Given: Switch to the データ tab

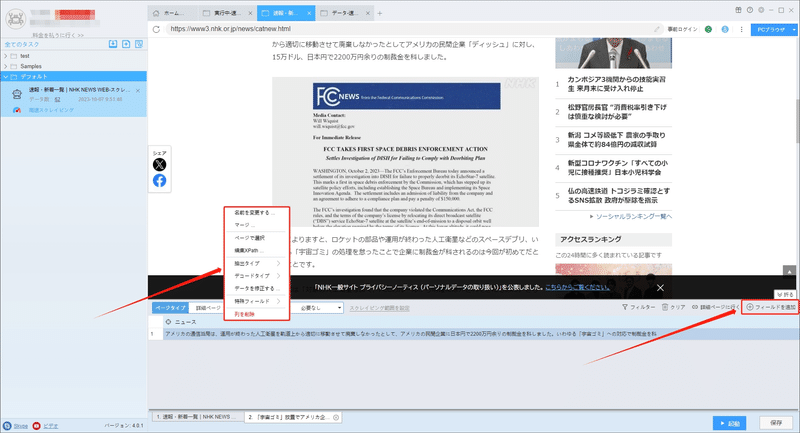Looking at the screenshot, I should click(x=345, y=13).
